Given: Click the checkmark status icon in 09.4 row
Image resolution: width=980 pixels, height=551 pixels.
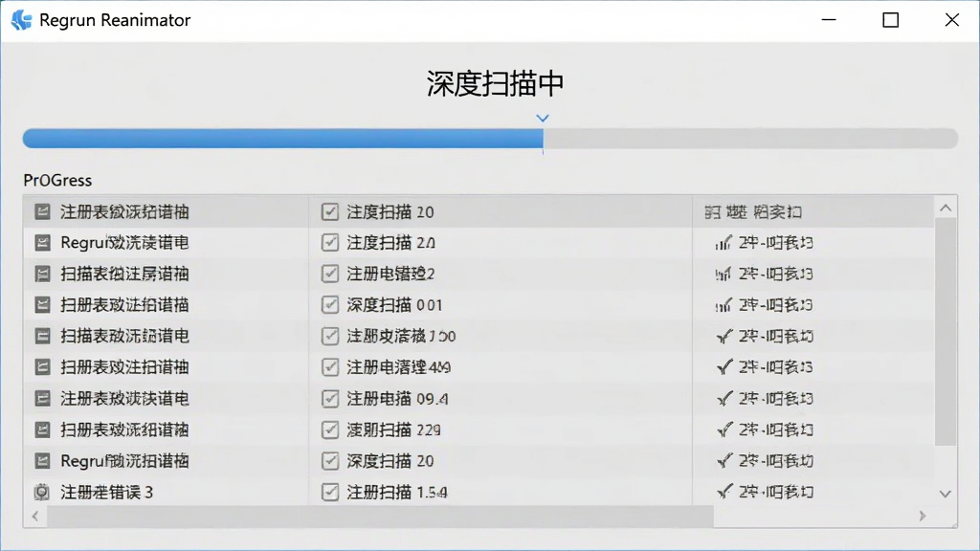Looking at the screenshot, I should coord(724,398).
